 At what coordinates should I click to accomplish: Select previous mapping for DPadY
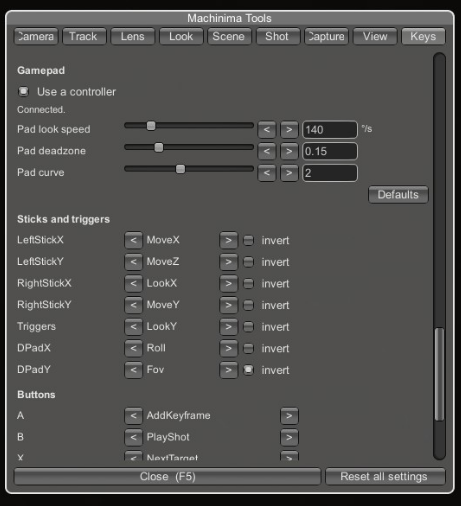[x=133, y=370]
